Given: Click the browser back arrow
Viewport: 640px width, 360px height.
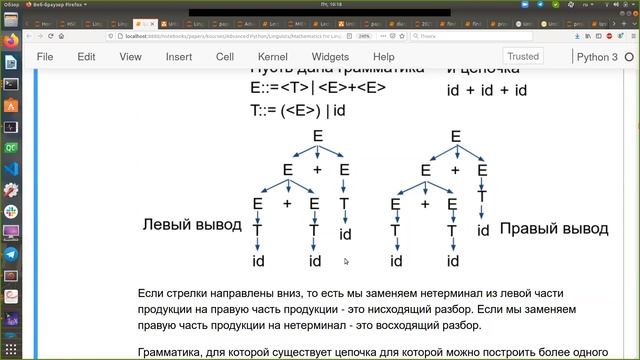Looking at the screenshot, I should 29,36.
